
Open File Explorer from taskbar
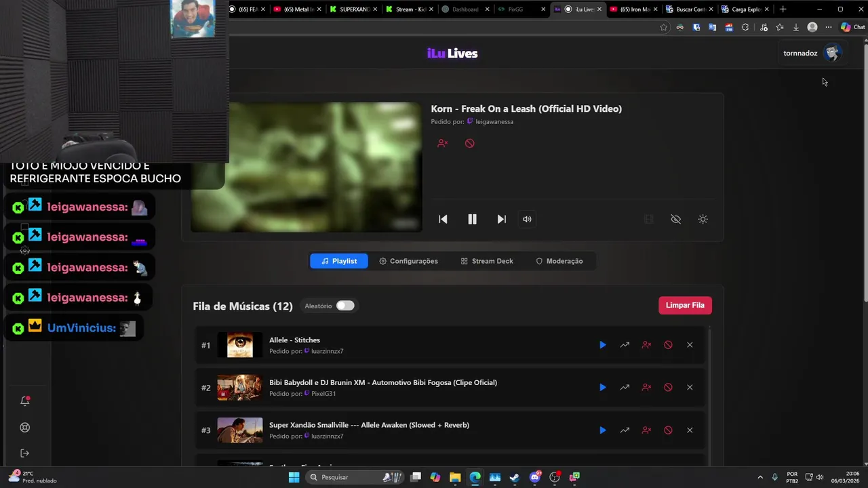click(455, 477)
